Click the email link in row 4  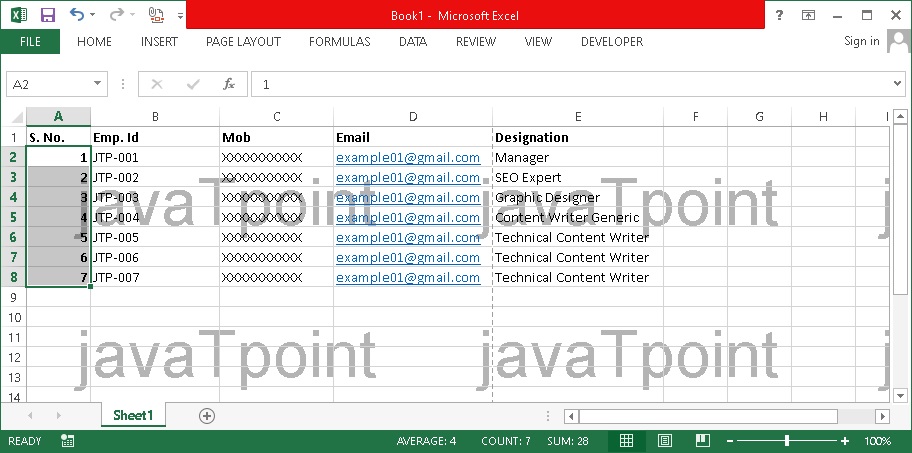[408, 198]
